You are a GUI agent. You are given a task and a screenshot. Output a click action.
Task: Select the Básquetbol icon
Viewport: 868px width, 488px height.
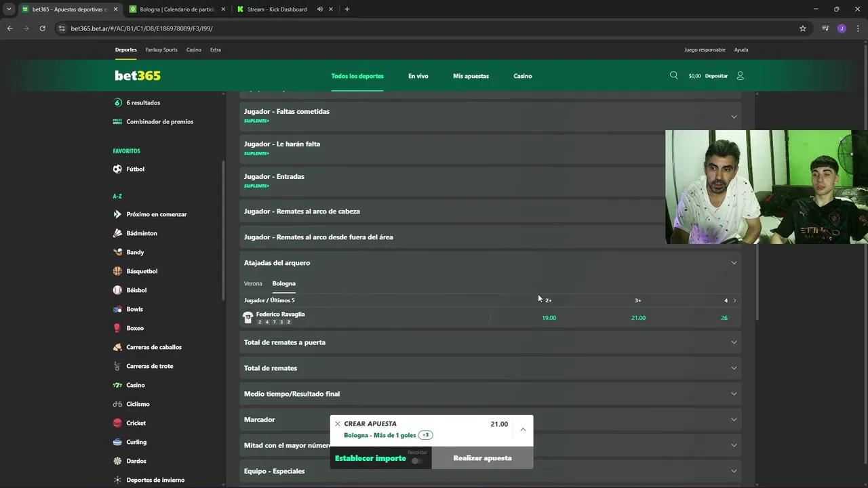coord(117,271)
